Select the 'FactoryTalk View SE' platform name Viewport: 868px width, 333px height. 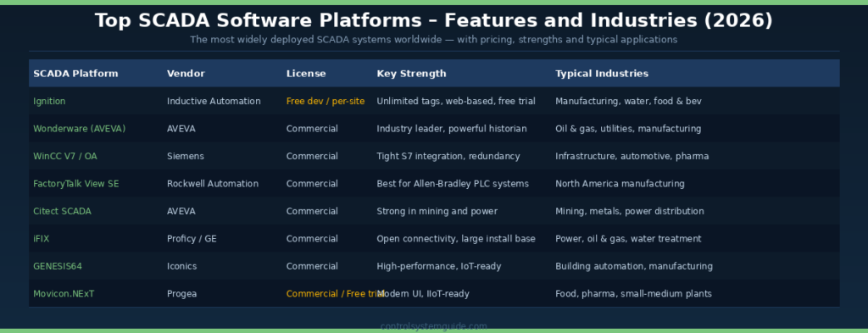[x=75, y=184]
